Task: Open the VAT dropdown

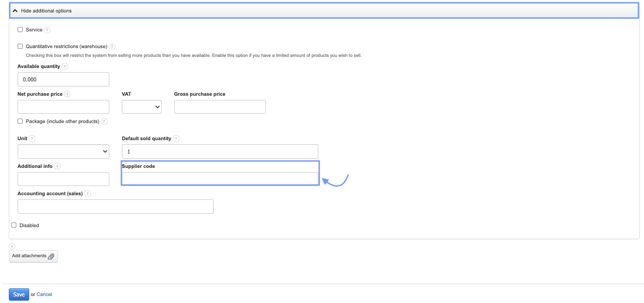Action: click(x=141, y=107)
